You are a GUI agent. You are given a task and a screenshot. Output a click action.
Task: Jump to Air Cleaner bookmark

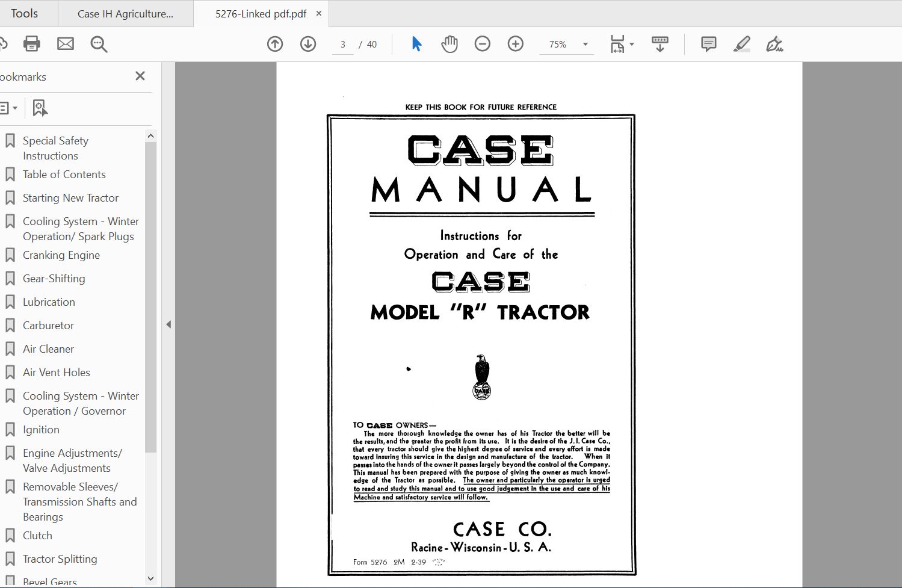[x=48, y=349]
